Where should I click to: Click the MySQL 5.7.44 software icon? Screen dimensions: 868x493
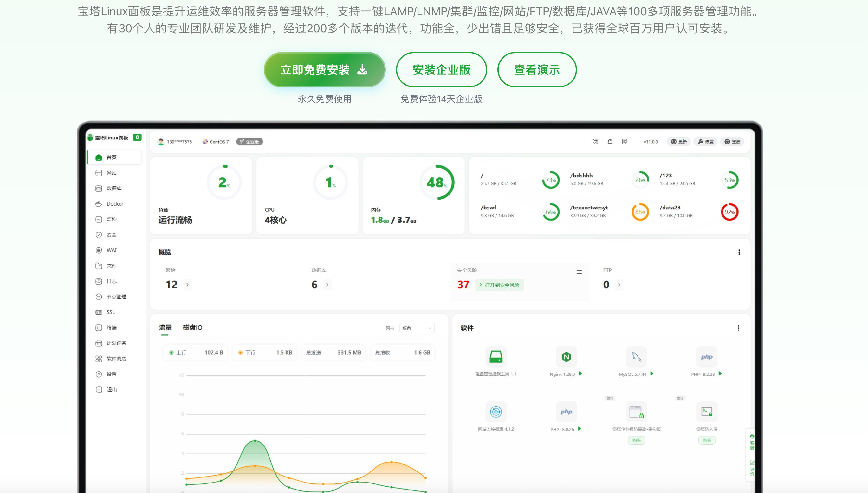(x=636, y=356)
